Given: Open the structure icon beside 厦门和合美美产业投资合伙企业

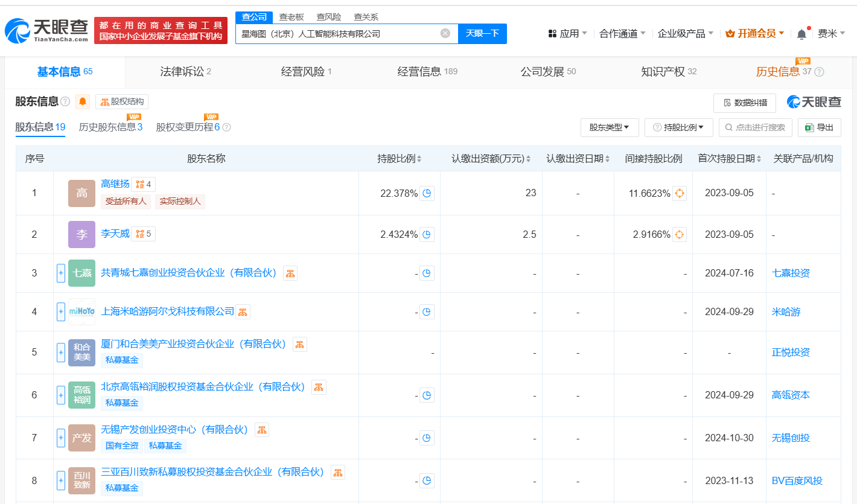Looking at the screenshot, I should (x=300, y=344).
